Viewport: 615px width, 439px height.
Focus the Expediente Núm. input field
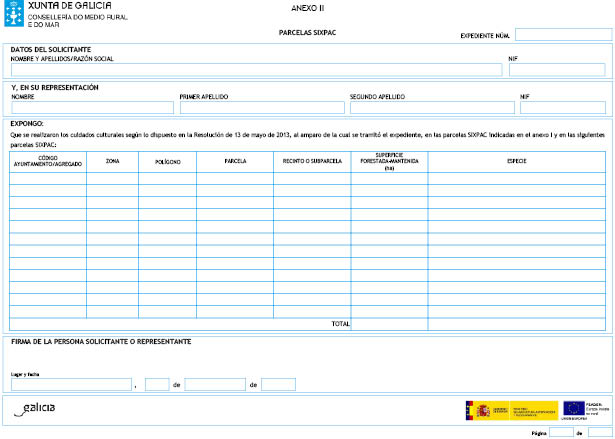[x=562, y=35]
